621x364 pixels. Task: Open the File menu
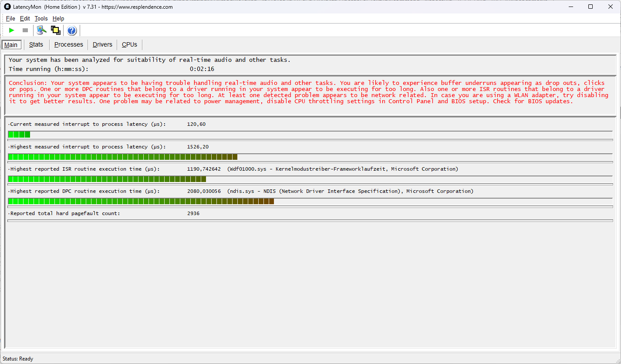[x=10, y=18]
